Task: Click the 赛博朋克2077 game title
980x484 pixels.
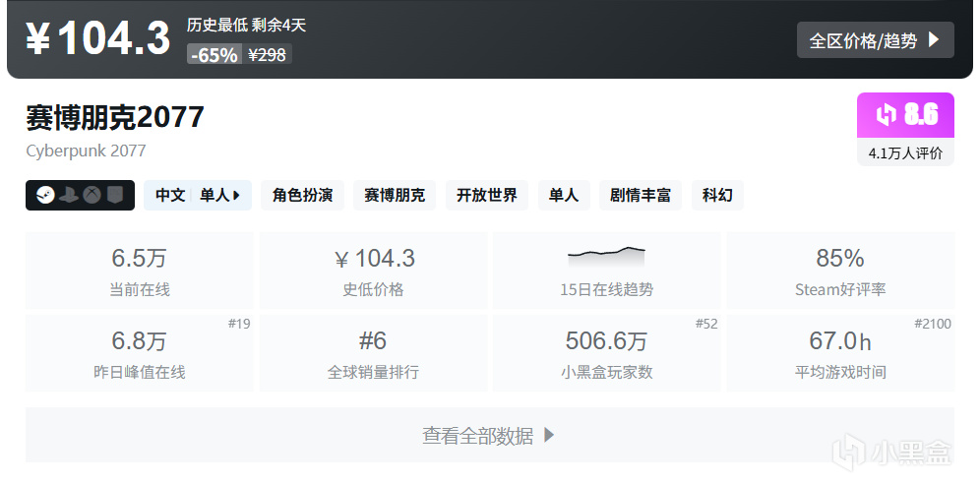Action: pos(115,117)
